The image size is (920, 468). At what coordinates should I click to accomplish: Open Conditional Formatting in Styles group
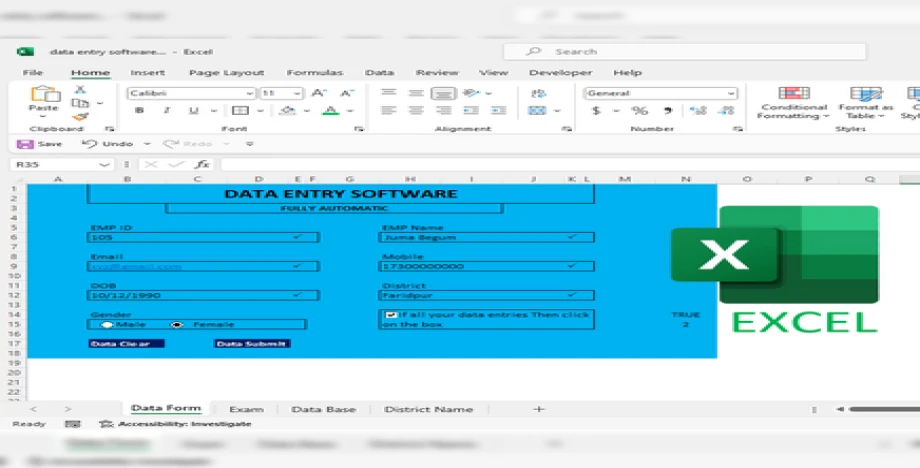tap(792, 101)
